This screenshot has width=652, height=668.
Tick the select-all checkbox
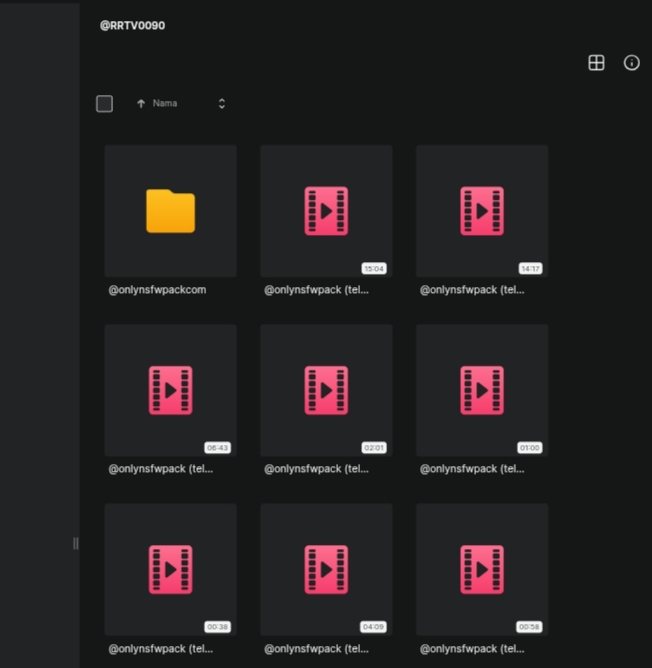click(104, 104)
